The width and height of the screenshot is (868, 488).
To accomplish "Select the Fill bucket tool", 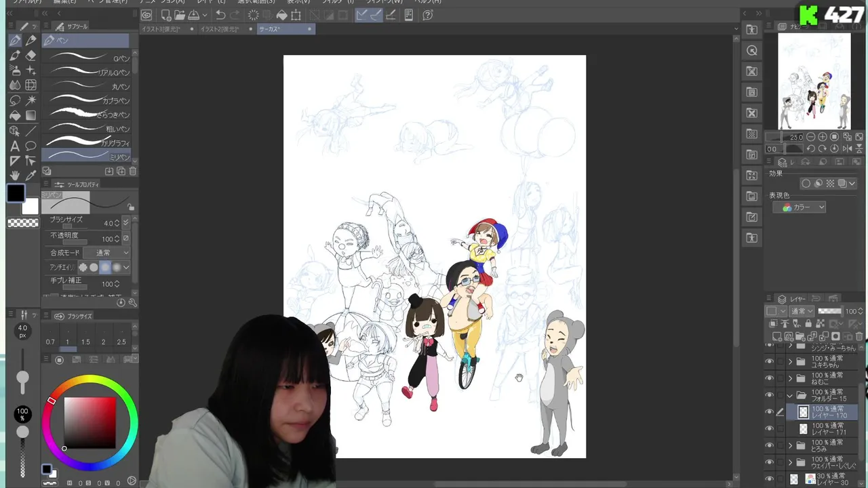I will tap(15, 115).
